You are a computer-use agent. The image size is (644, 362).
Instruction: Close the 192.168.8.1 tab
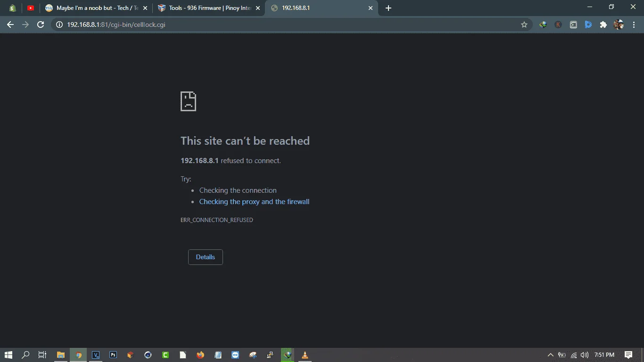point(371,8)
